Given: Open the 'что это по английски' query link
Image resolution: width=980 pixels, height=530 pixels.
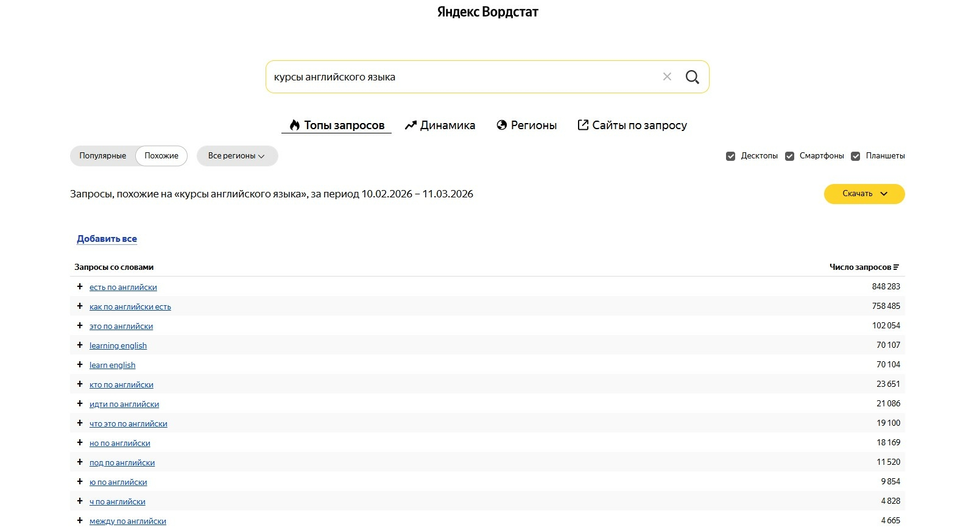Looking at the screenshot, I should pos(129,423).
